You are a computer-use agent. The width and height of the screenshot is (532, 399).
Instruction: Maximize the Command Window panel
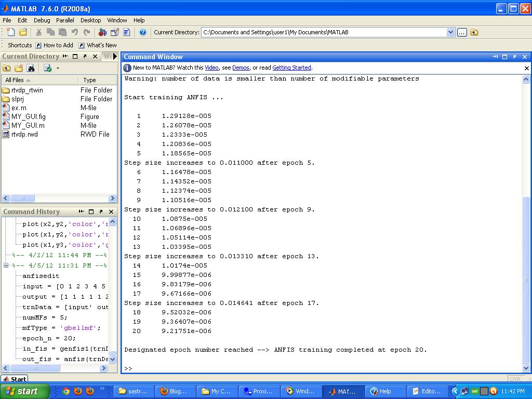tap(504, 57)
